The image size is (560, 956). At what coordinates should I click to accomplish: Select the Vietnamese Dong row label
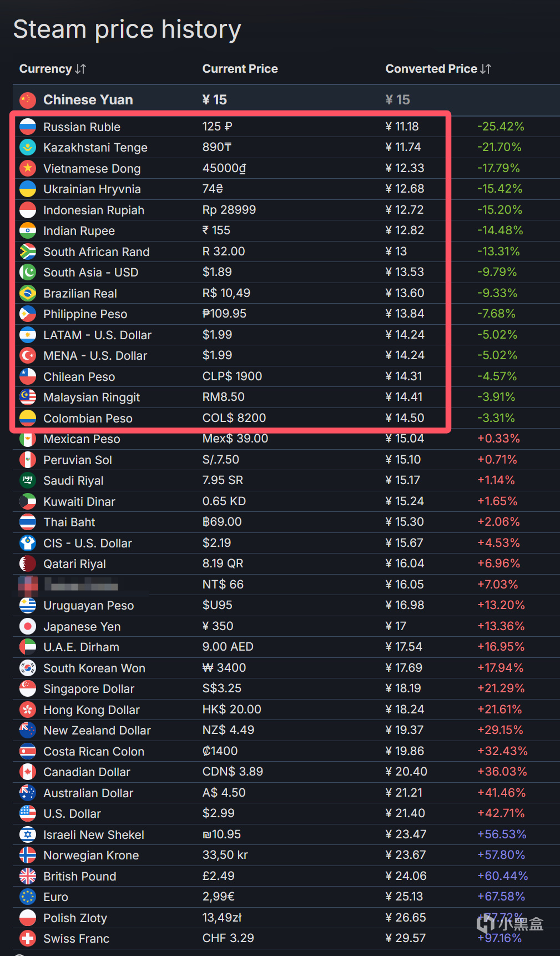coord(92,169)
